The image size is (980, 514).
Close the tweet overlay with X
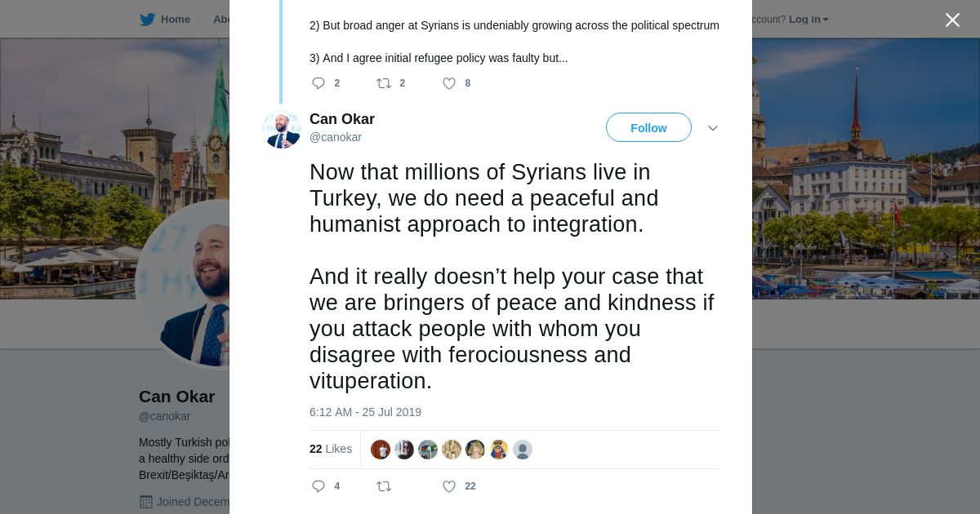tap(952, 20)
